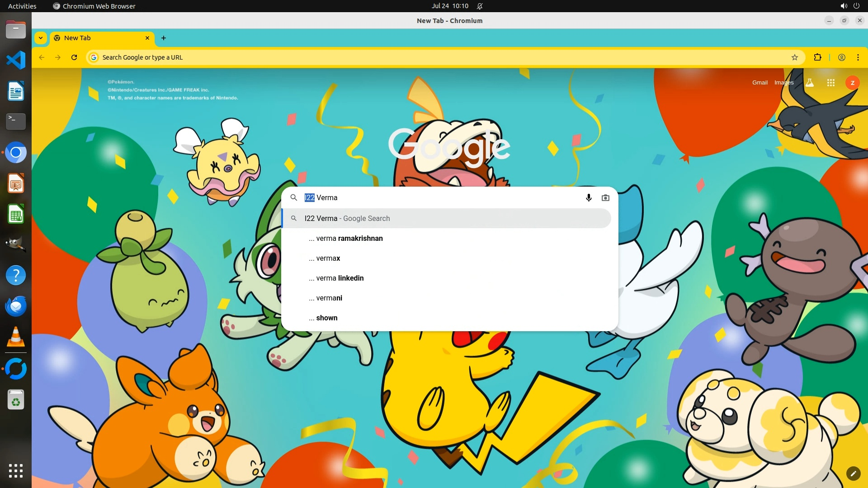Image resolution: width=868 pixels, height=488 pixels.
Task: Open search by image camera icon
Action: pyautogui.click(x=605, y=198)
